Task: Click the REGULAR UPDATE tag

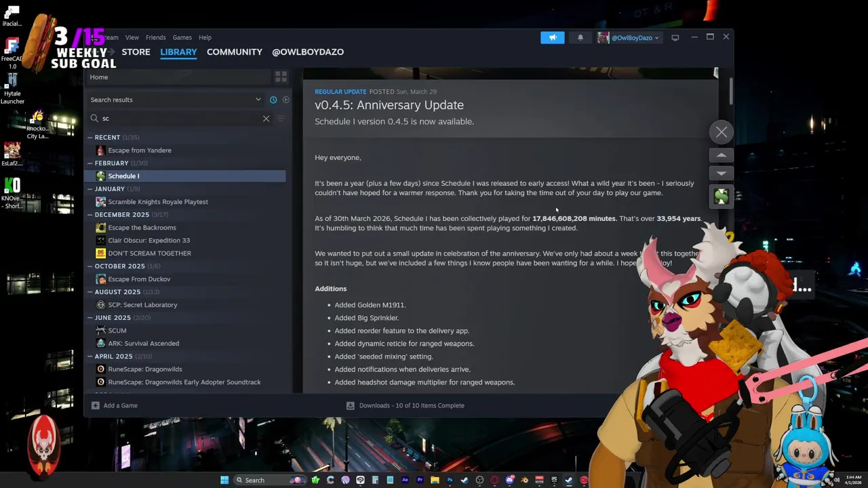Action: [x=340, y=91]
